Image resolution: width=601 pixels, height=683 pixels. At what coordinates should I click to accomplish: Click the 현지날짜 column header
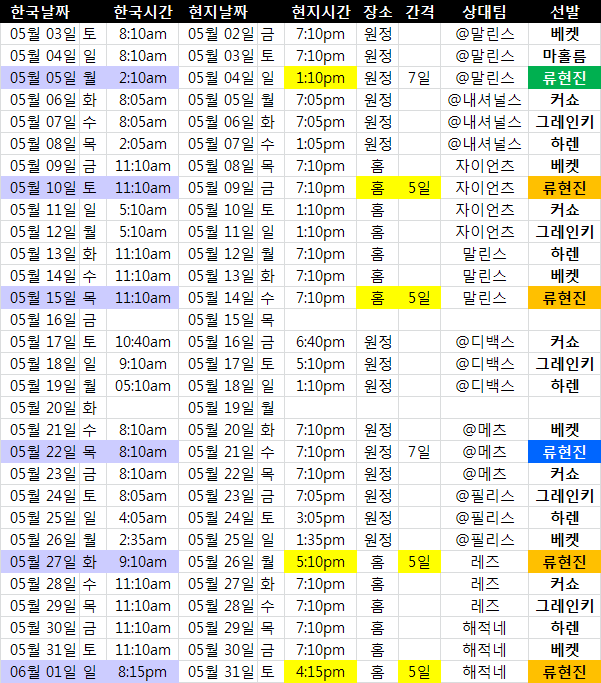[218, 12]
